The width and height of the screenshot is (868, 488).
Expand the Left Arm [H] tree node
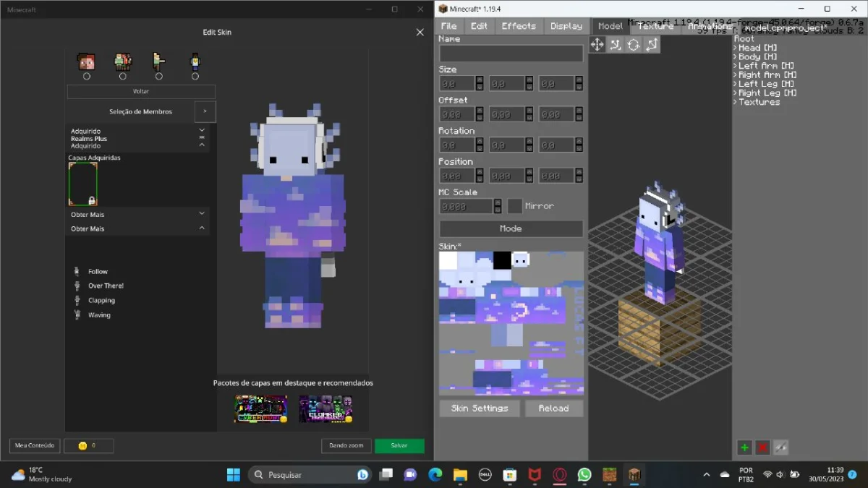coord(735,66)
